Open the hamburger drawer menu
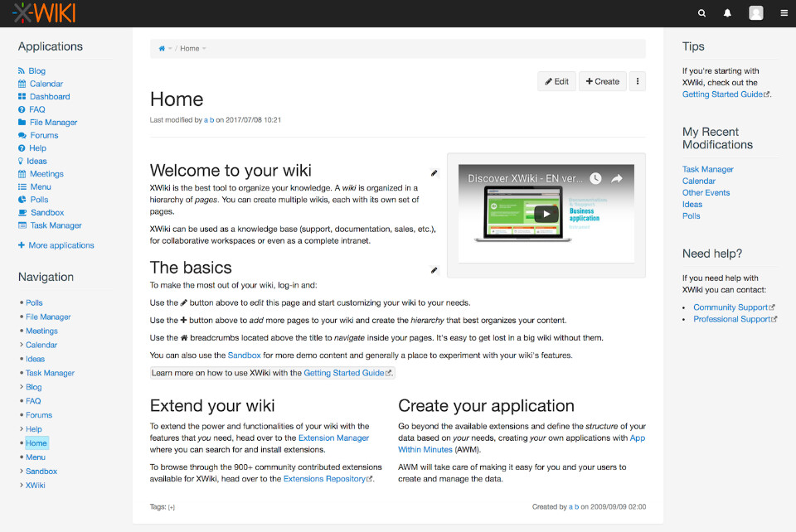796x532 pixels. click(784, 13)
